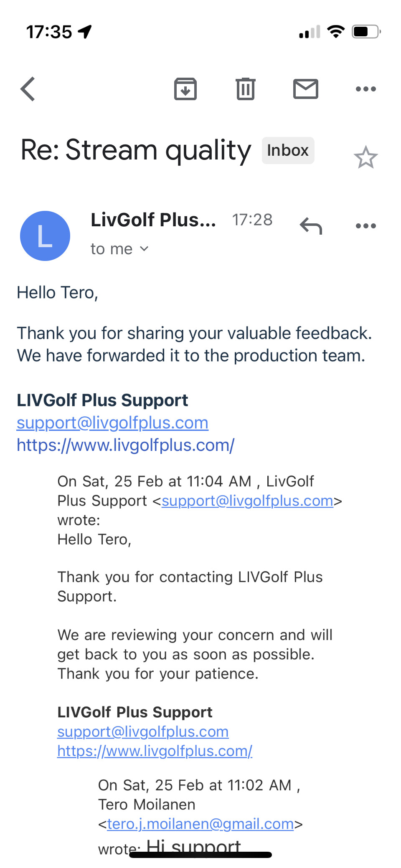
Task: Mark the email as unread
Action: (x=306, y=89)
